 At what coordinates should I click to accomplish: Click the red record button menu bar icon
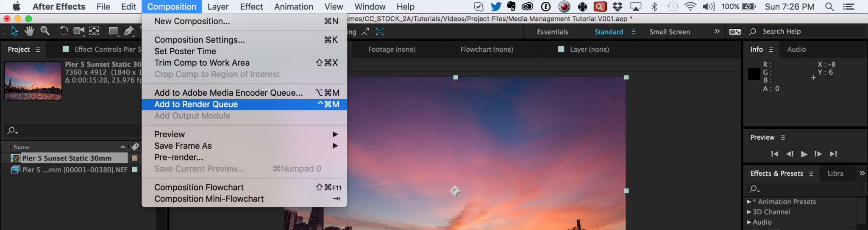tap(564, 6)
